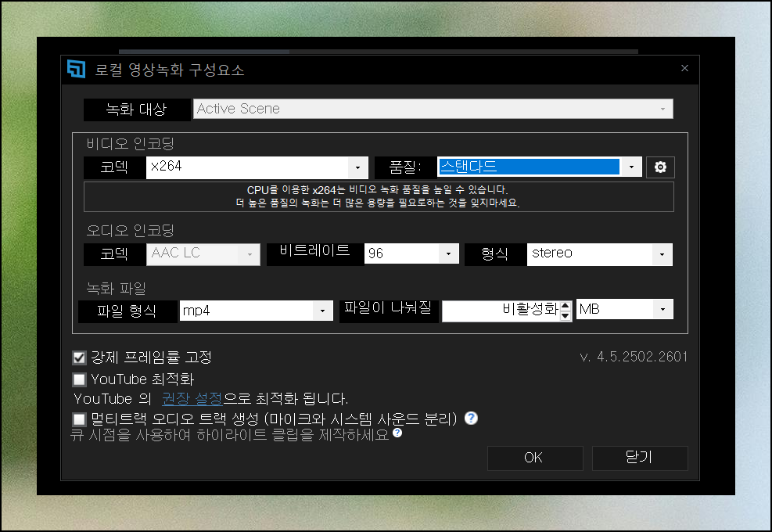Close the local recording settings dialog with X
This screenshot has width=772, height=532.
pyautogui.click(x=684, y=68)
